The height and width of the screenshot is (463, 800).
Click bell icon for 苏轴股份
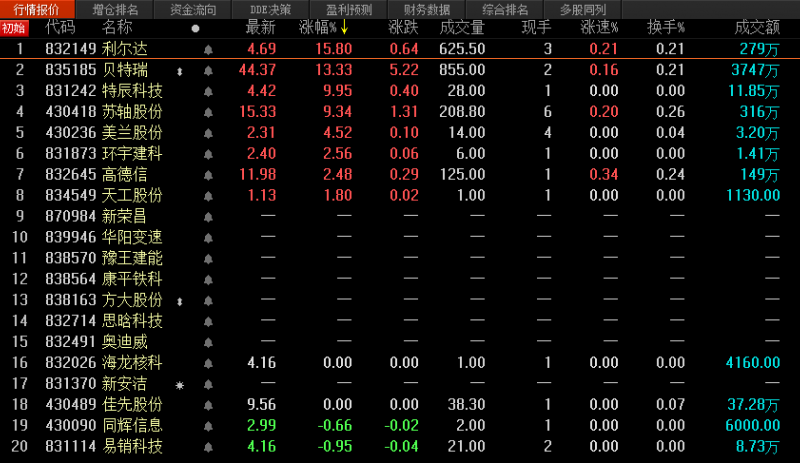208,113
